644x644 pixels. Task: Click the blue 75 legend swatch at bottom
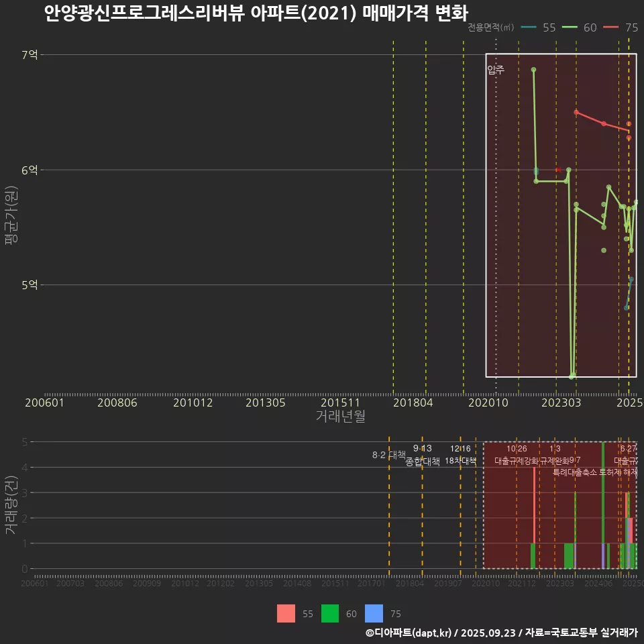coord(374,613)
